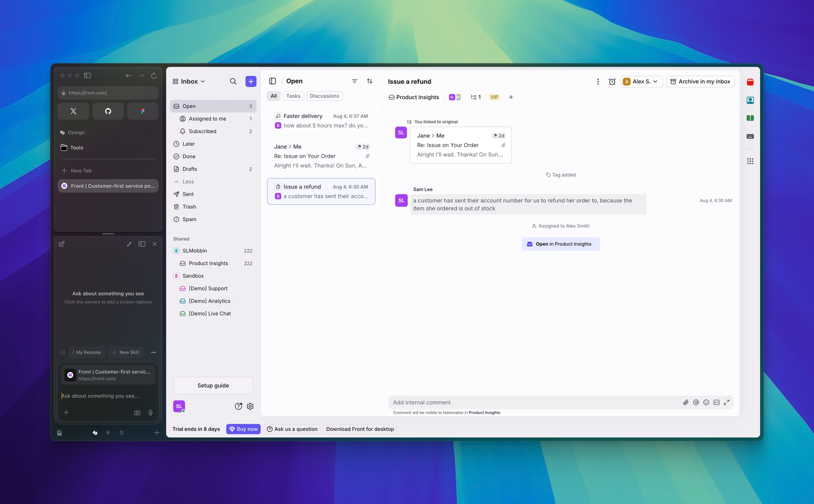Open the filter options icon
814x504 pixels.
pyautogui.click(x=355, y=81)
